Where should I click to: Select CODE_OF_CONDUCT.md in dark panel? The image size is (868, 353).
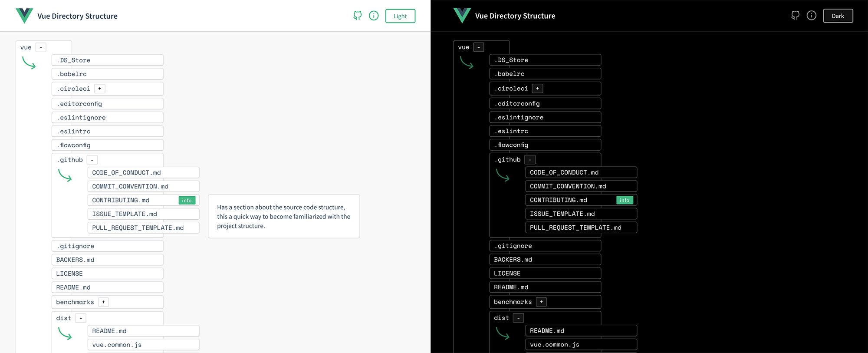(582, 173)
